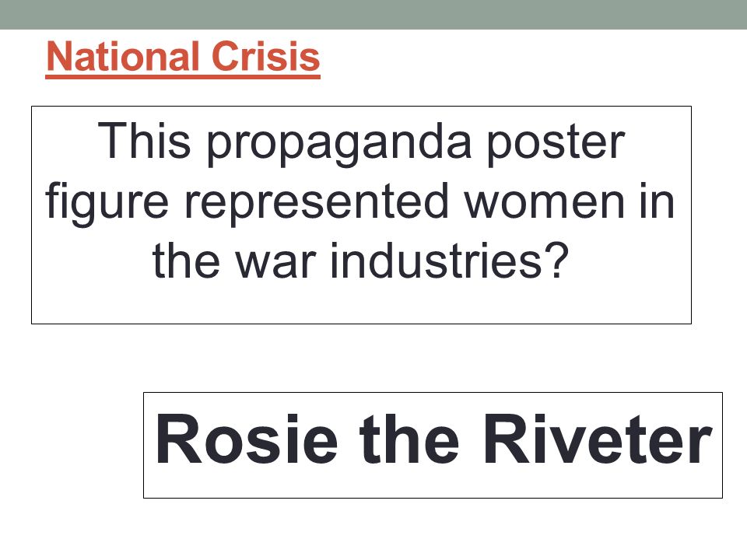Click the word the between Rosie and Riveter

coord(409,439)
